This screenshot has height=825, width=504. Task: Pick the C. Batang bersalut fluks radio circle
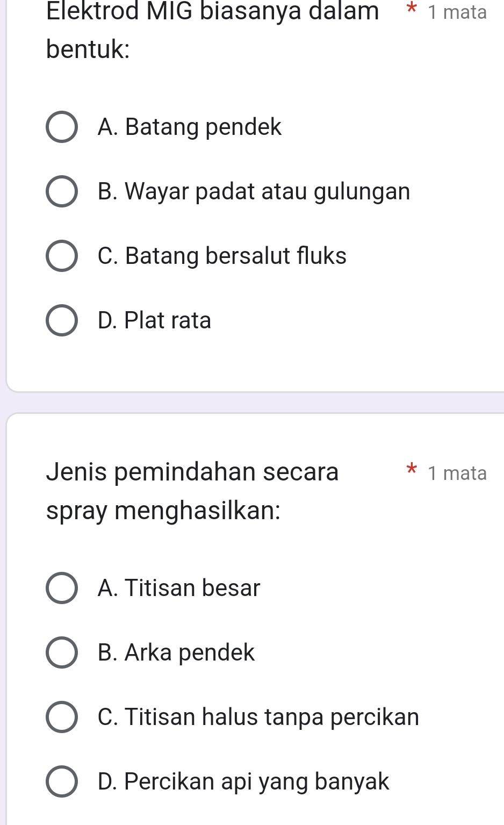(62, 256)
